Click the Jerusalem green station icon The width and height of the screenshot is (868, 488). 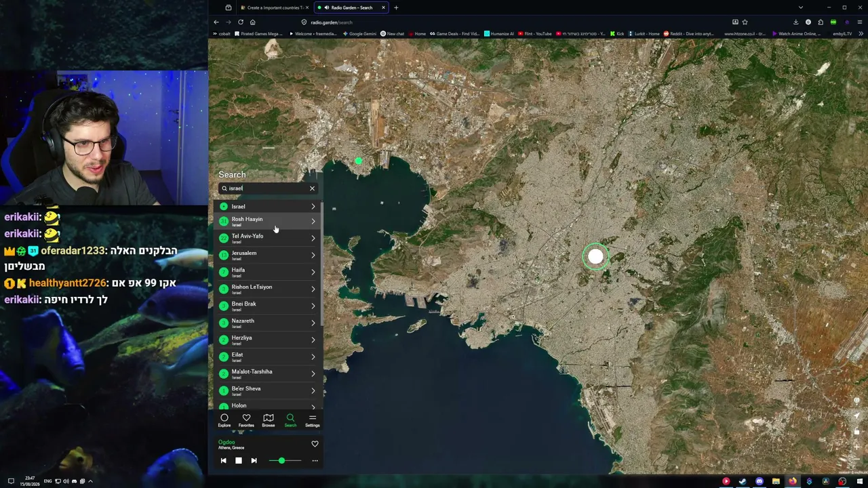[224, 255]
